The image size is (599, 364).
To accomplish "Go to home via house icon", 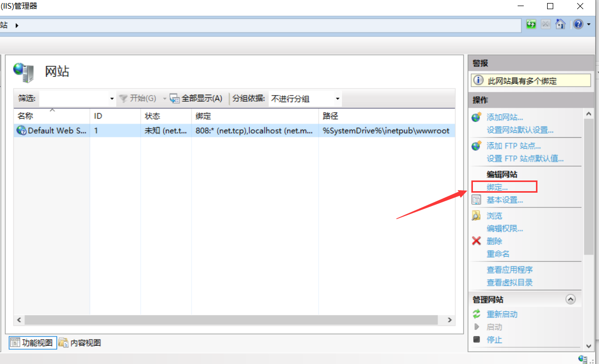I will click(x=560, y=24).
